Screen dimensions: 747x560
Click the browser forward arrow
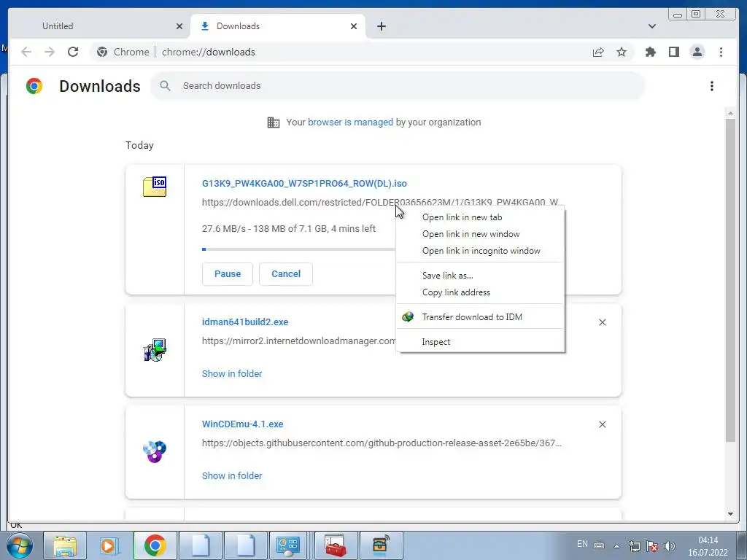tap(50, 52)
